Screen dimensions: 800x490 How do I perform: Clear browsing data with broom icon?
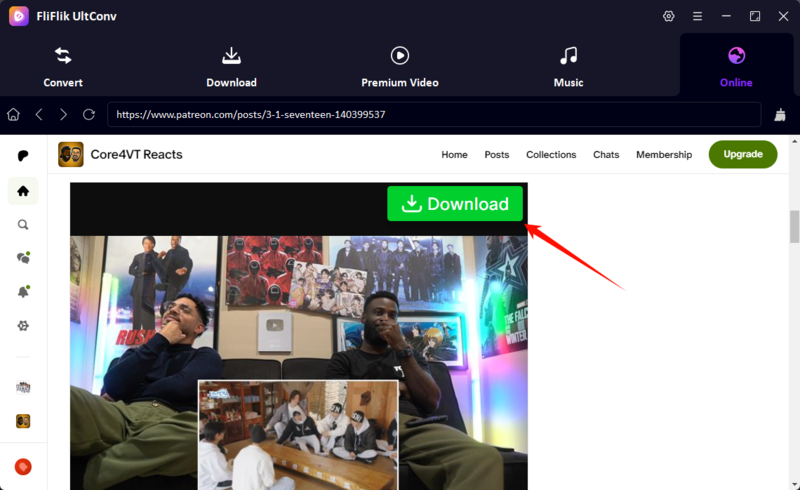pyautogui.click(x=780, y=115)
